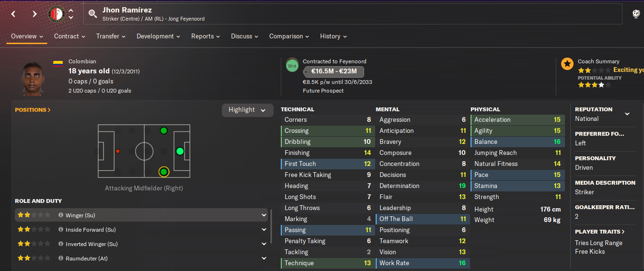Select the red midfield position dot

(x=118, y=151)
